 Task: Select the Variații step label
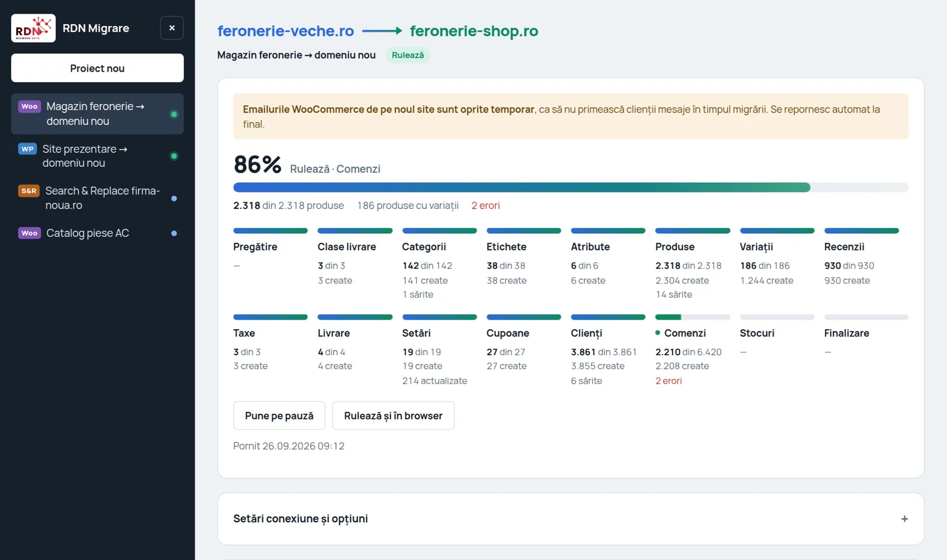756,247
